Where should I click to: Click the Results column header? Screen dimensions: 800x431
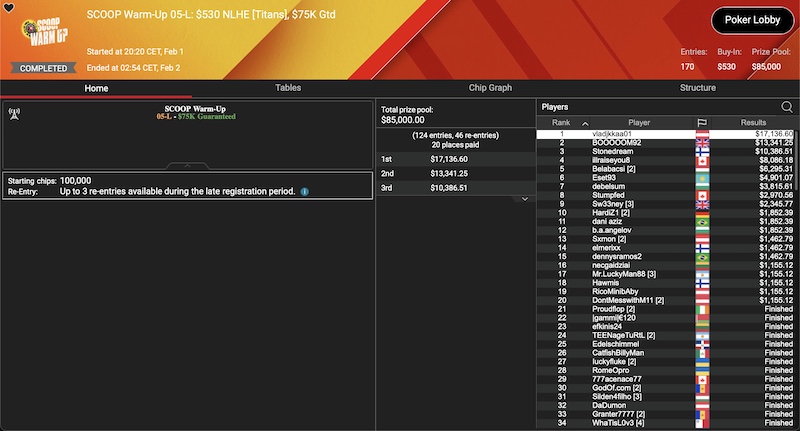click(x=753, y=122)
